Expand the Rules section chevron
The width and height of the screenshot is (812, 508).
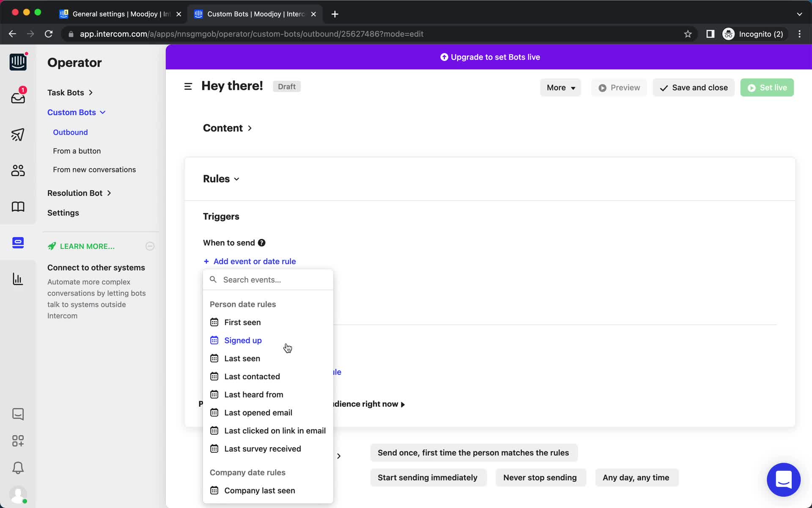237,179
